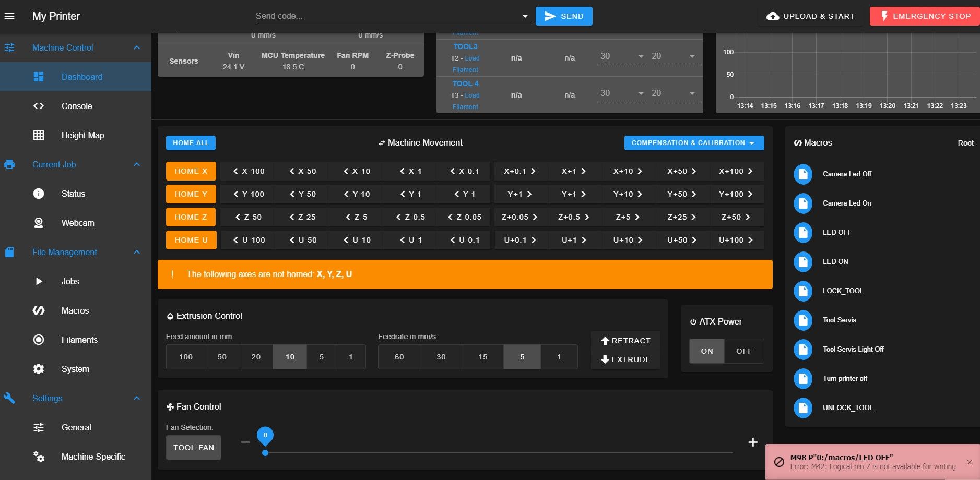Image resolution: width=980 pixels, height=480 pixels.
Task: Click into the Send code input field
Action: tap(386, 16)
